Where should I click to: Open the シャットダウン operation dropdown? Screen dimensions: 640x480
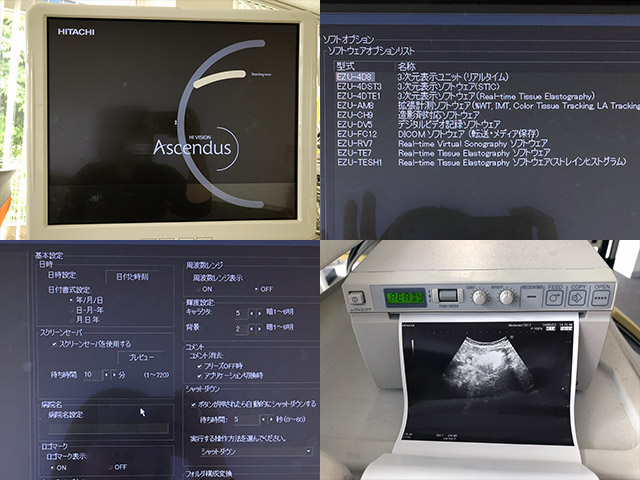pos(256,451)
